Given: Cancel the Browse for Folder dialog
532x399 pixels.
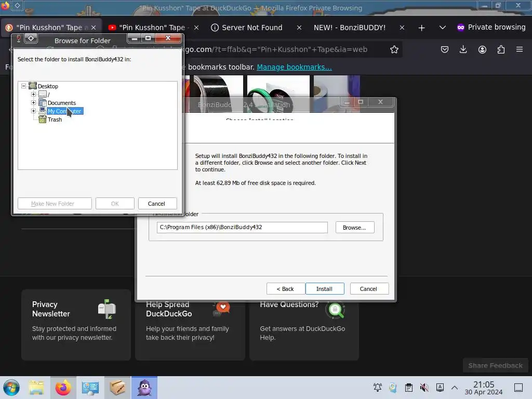Looking at the screenshot, I should (156, 204).
